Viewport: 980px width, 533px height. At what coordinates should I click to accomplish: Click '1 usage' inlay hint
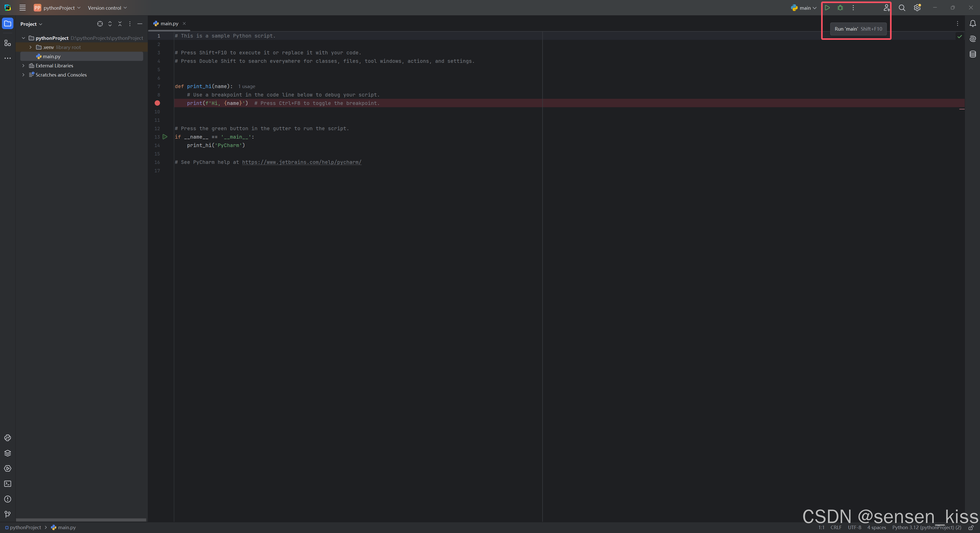click(247, 87)
